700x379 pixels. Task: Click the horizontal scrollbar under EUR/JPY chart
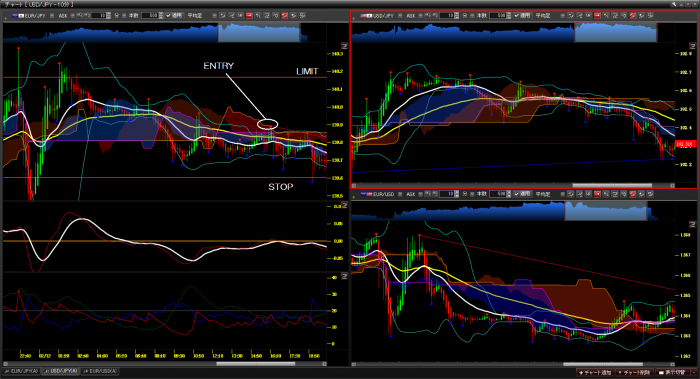coord(165,364)
